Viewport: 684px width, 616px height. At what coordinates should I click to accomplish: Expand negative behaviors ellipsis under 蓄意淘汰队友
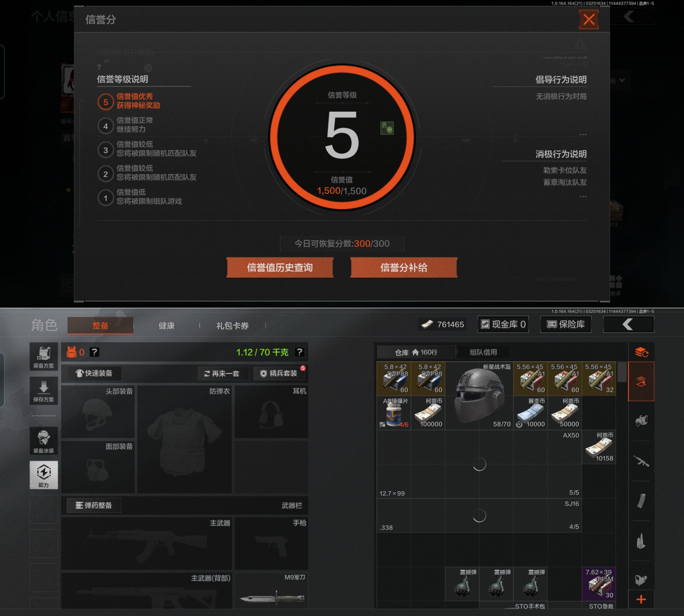[x=583, y=196]
